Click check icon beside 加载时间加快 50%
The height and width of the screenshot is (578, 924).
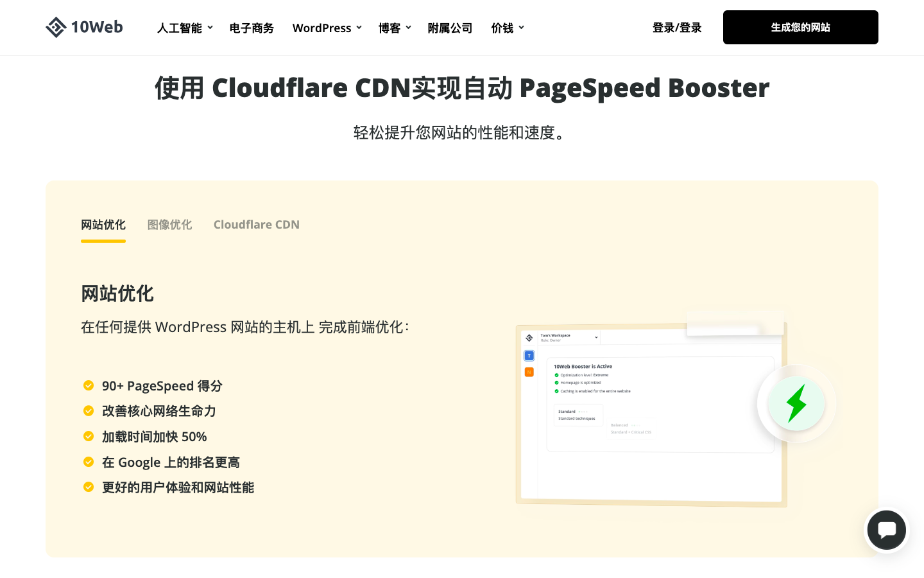click(89, 437)
